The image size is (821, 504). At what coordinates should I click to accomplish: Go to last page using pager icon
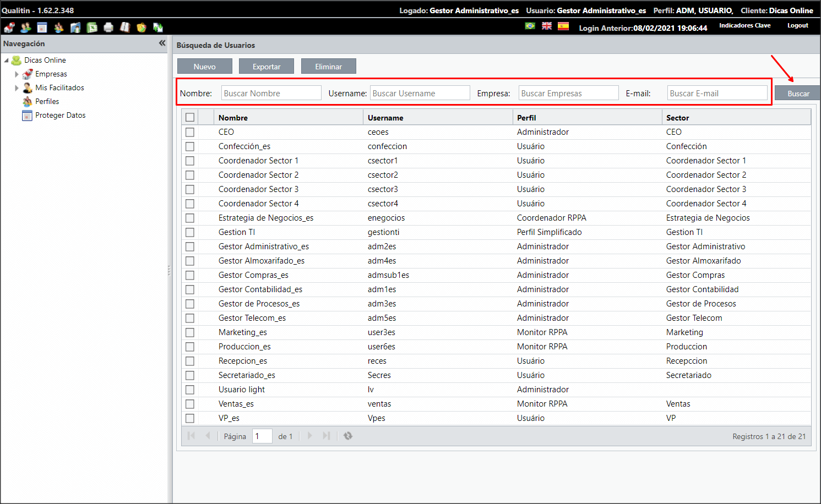pyautogui.click(x=326, y=436)
